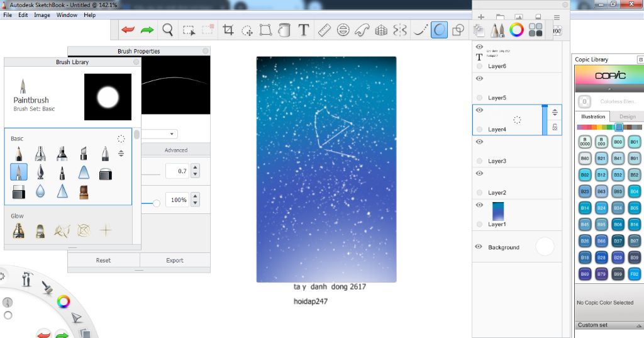Viewport: 644px width, 338px height.
Task: Adjust the 100% opacity stepper arrows
Action: [x=196, y=200]
